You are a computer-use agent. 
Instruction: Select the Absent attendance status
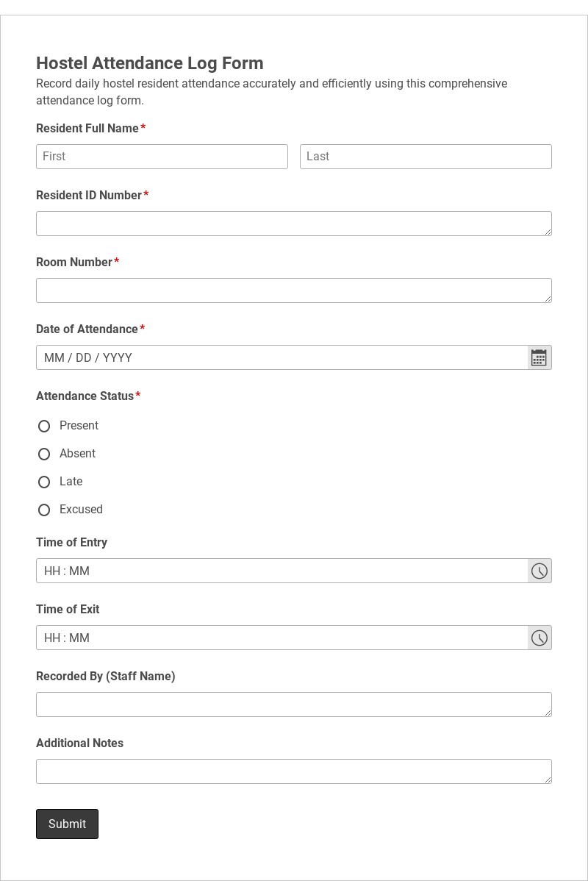[44, 454]
